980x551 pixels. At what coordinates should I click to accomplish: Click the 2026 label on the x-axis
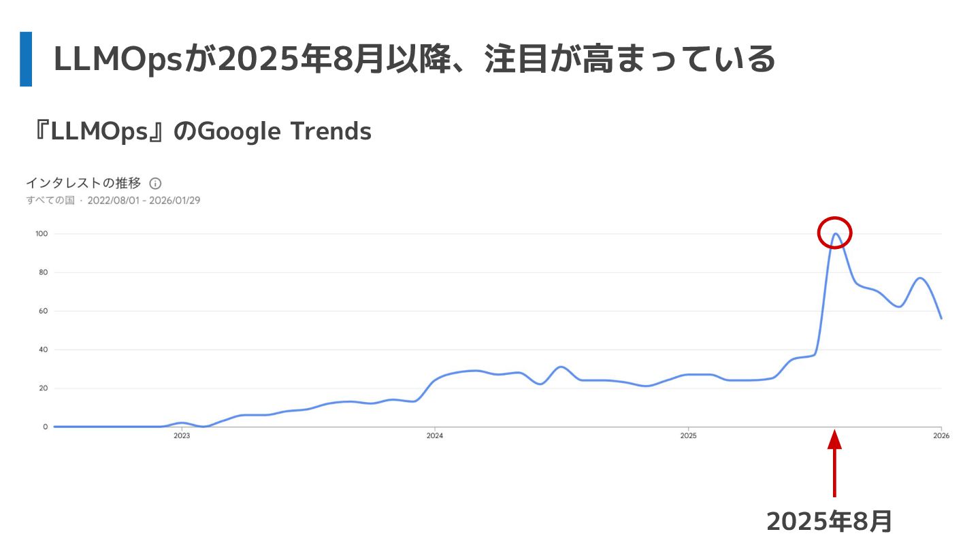pyautogui.click(x=941, y=436)
